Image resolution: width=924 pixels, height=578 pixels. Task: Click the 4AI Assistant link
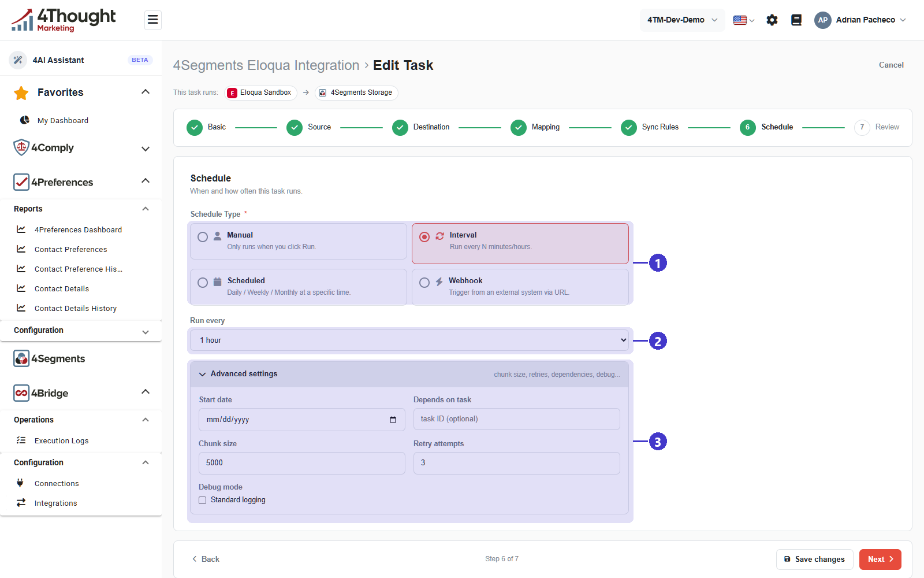pos(58,60)
